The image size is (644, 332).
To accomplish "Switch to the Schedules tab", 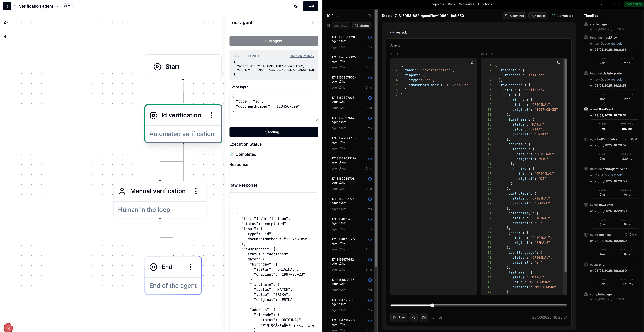I will pyautogui.click(x=466, y=4).
